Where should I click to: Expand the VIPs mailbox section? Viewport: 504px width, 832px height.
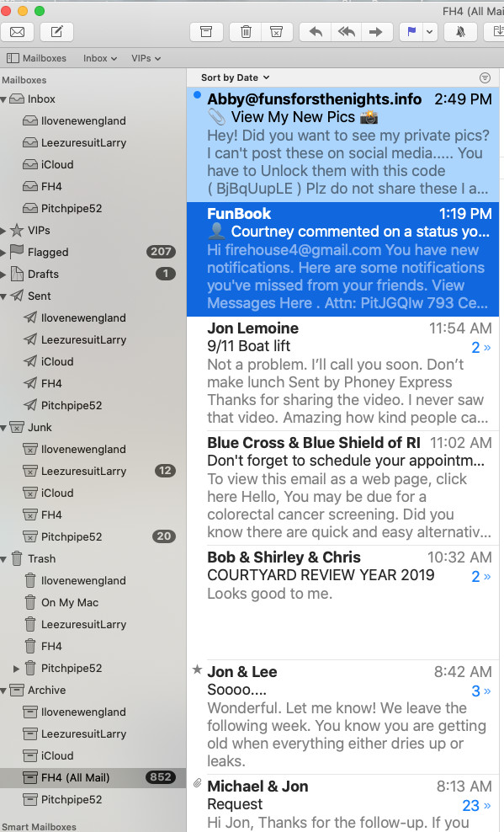tap(3, 231)
